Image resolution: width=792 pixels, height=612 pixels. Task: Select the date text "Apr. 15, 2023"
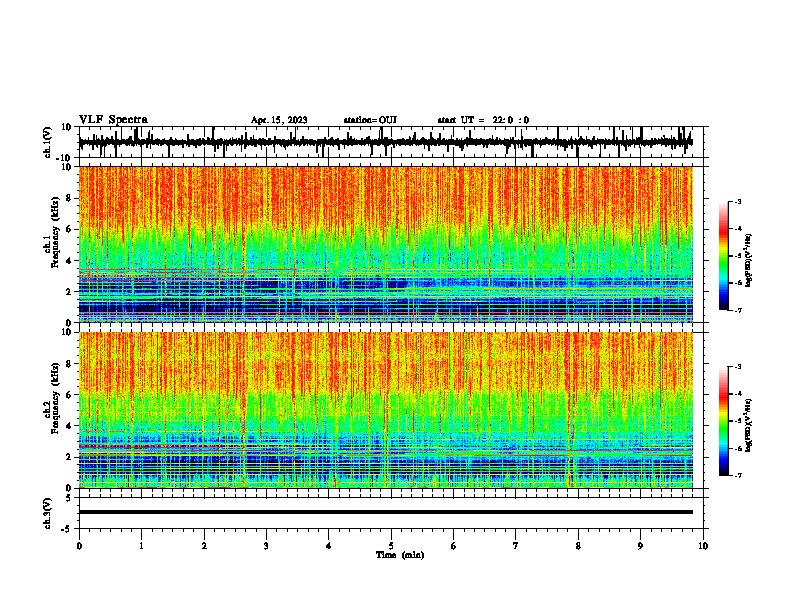tap(279, 120)
